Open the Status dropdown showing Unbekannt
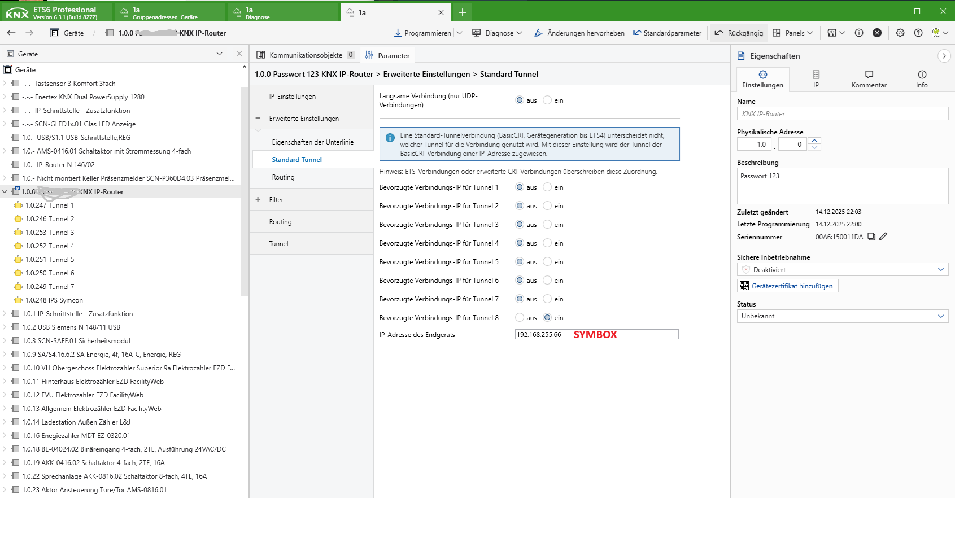This screenshot has height=560, width=955. (842, 316)
